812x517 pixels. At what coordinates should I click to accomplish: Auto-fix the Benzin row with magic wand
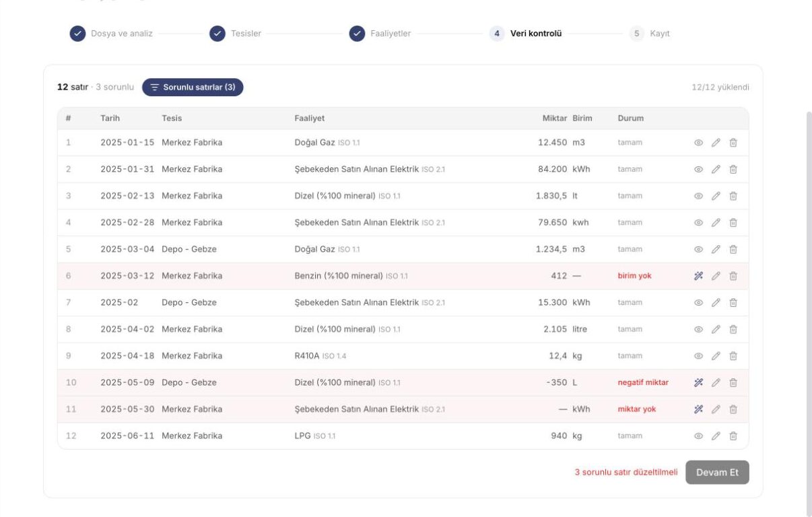698,276
